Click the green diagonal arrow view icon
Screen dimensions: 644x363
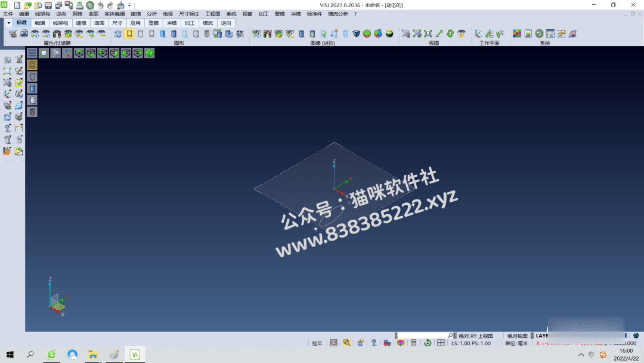tap(439, 33)
